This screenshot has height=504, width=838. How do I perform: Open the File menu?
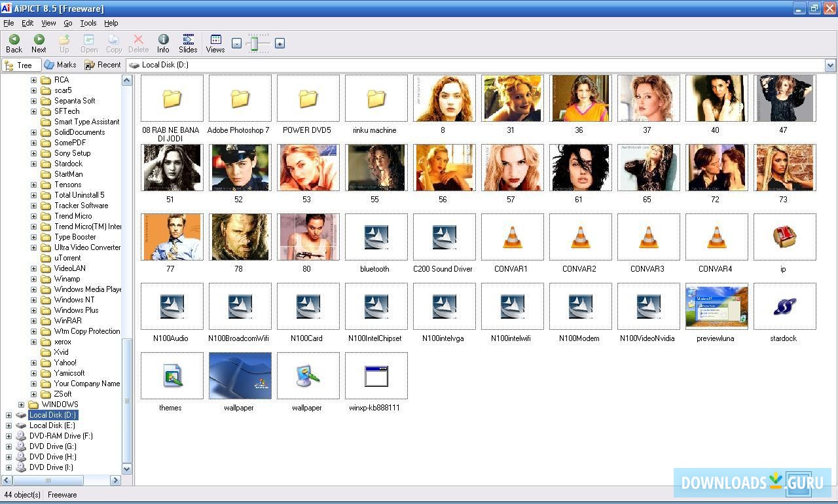pyautogui.click(x=9, y=23)
